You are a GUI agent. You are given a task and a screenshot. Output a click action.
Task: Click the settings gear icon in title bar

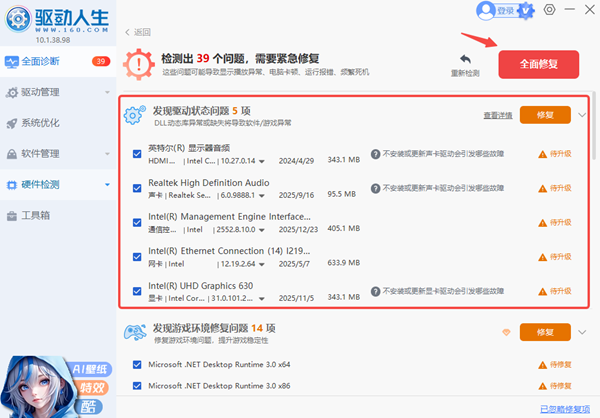[x=549, y=10]
